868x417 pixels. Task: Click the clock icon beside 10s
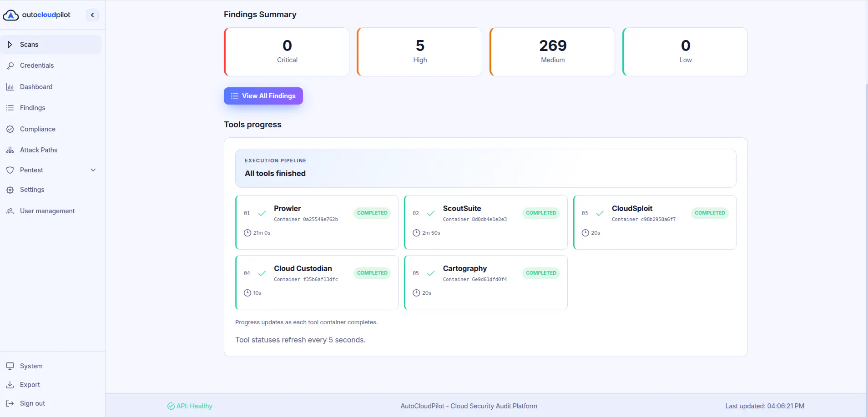[x=247, y=293]
